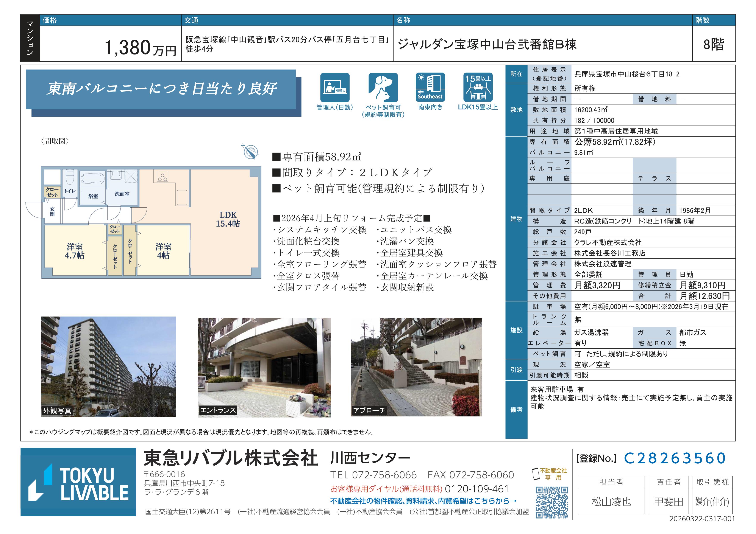The height and width of the screenshot is (534, 756).
Task: Open the 外観写真 exterior photo
Action: coord(108,366)
